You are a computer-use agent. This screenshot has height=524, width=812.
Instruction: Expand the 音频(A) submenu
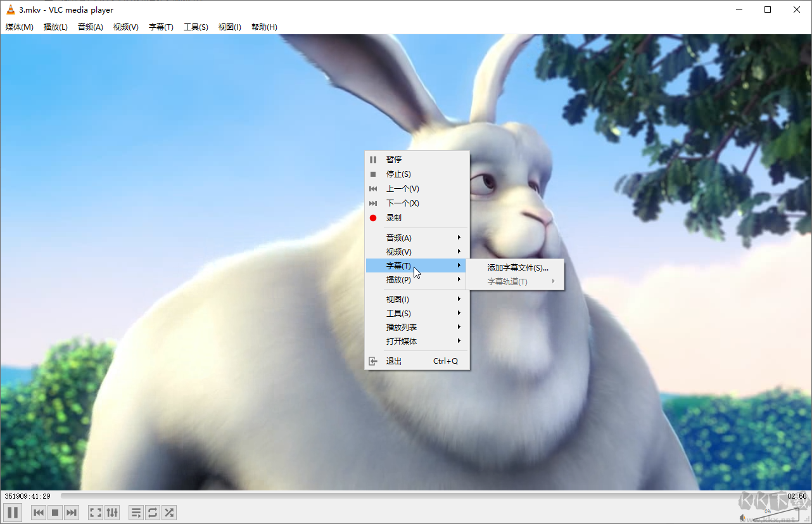(397, 237)
